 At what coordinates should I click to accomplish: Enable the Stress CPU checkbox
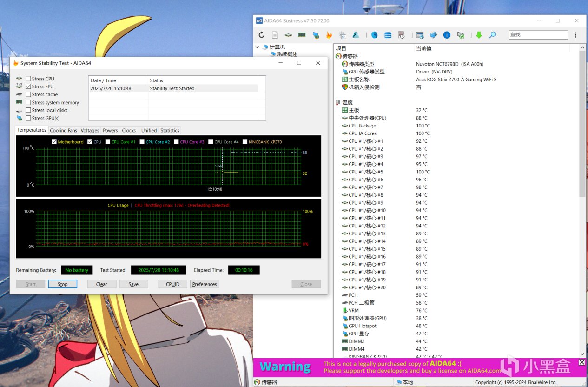coord(28,79)
